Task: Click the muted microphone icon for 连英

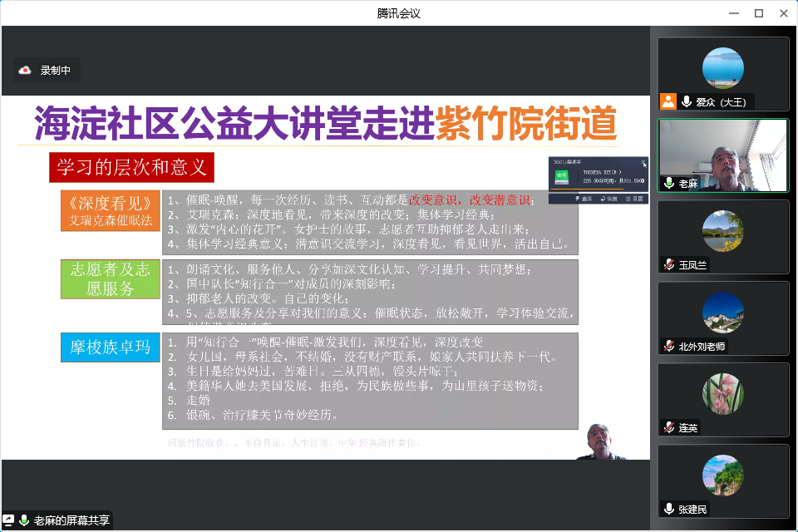Action: point(668,427)
